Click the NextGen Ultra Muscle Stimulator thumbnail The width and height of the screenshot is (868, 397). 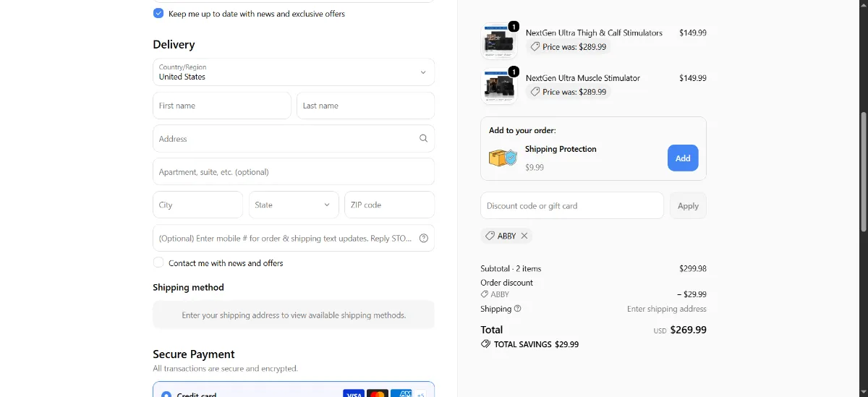point(499,86)
